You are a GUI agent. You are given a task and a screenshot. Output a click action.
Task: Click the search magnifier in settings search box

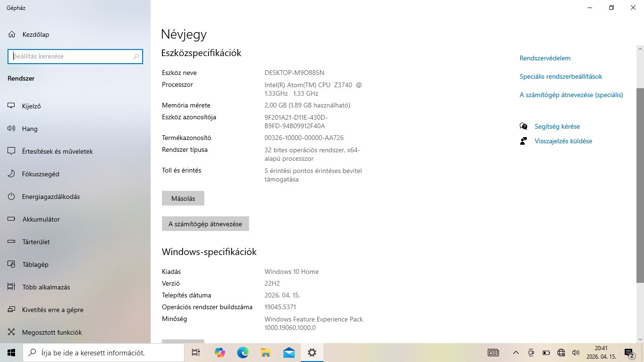tap(136, 56)
